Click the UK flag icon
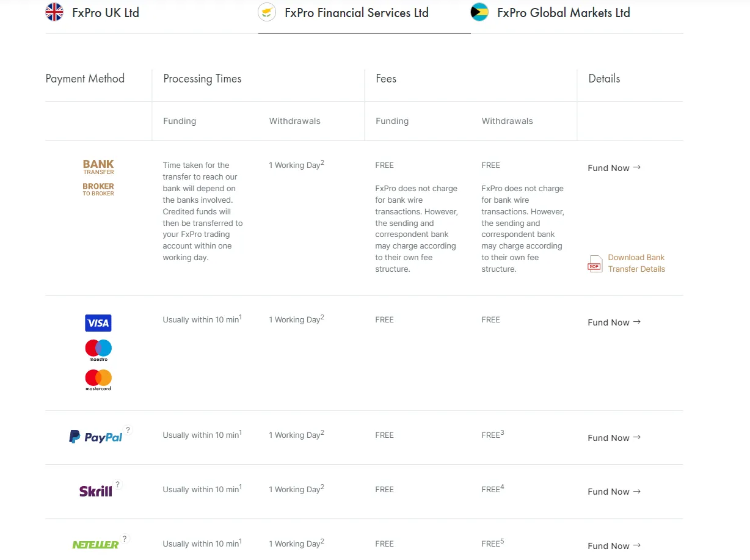 [54, 12]
